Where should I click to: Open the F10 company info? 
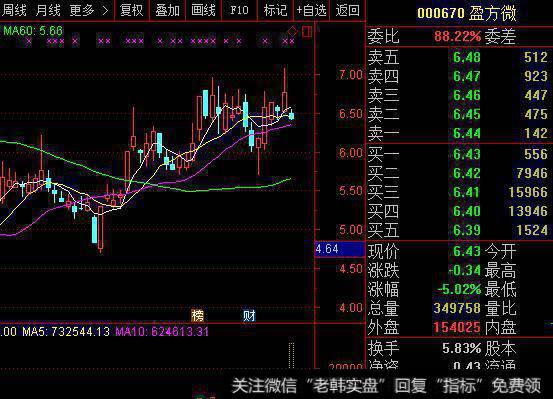pos(239,10)
